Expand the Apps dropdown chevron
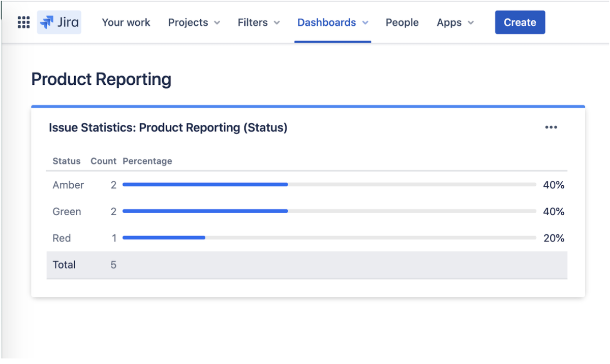The image size is (610, 364). coord(471,23)
